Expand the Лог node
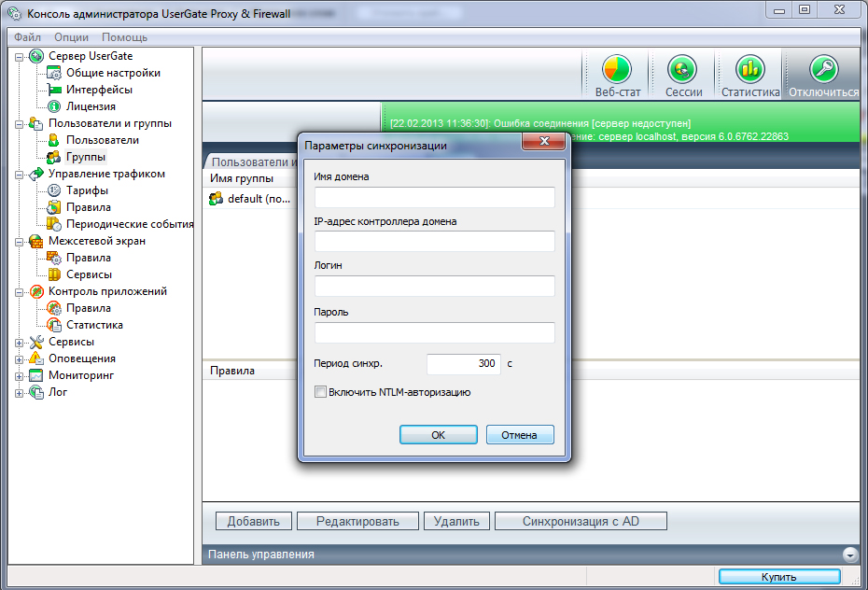Screen dimensions: 868x590 pyautogui.click(x=19, y=394)
